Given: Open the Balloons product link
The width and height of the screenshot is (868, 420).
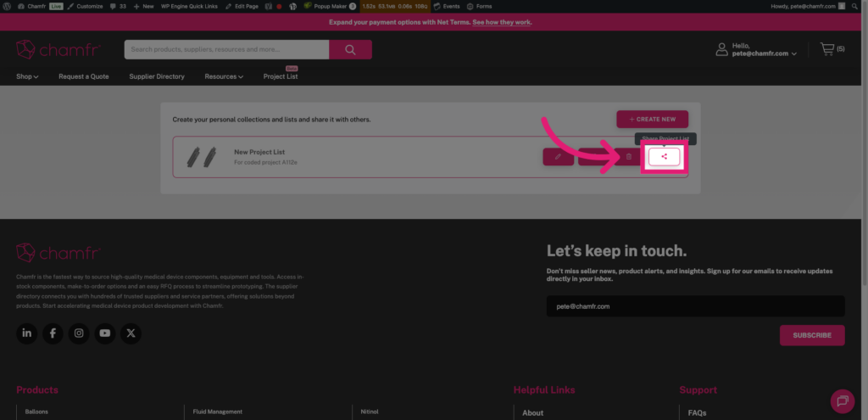Looking at the screenshot, I should tap(36, 412).
